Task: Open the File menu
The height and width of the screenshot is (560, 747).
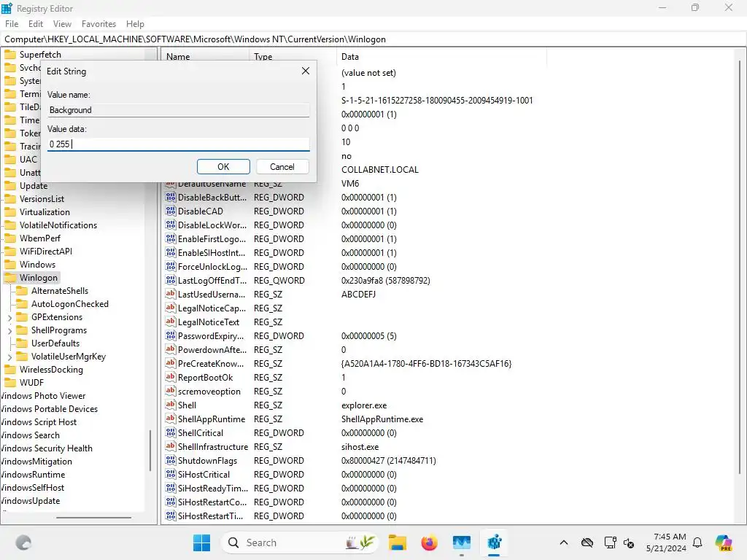Action: click(x=12, y=24)
